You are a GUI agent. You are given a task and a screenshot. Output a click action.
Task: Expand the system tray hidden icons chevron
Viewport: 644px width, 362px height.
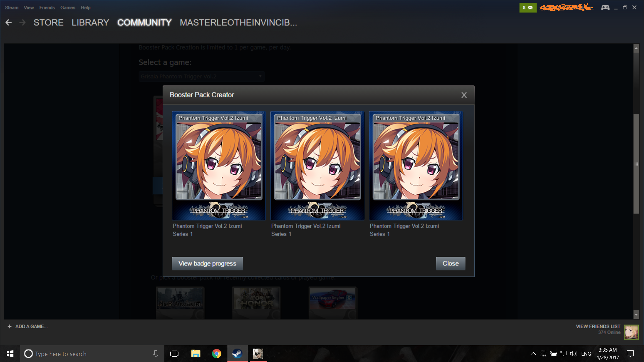(533, 354)
